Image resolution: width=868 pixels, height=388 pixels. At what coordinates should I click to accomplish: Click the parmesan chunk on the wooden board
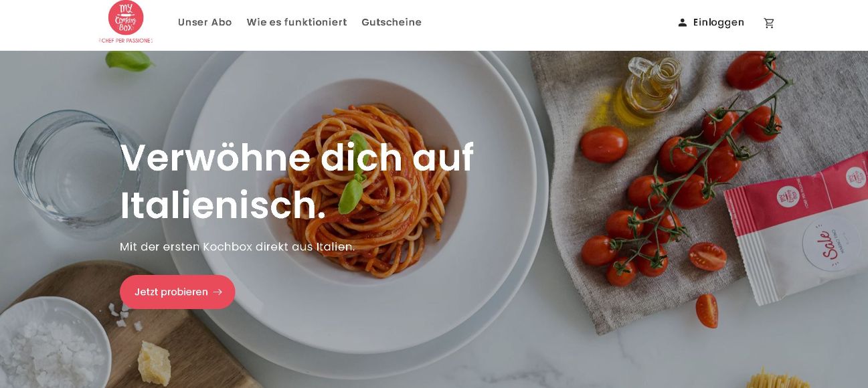click(x=155, y=363)
